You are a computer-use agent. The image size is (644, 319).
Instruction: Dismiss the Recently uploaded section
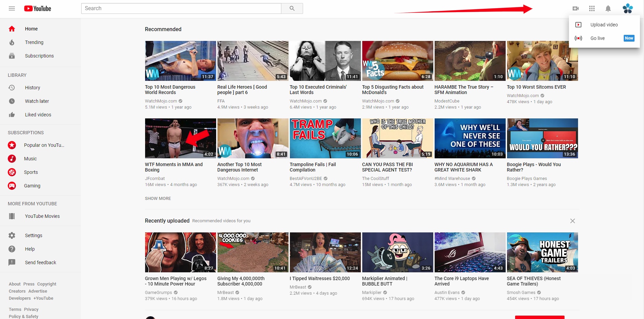[573, 221]
